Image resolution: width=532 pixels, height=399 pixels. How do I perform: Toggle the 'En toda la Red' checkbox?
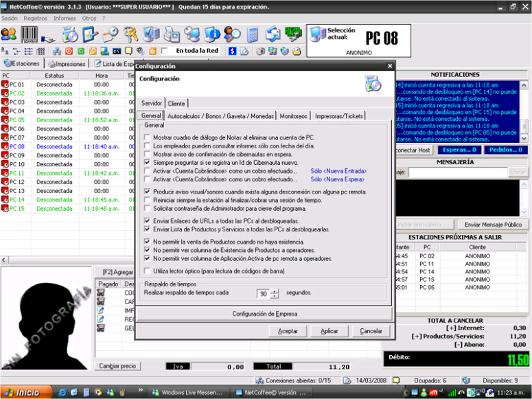(x=165, y=51)
